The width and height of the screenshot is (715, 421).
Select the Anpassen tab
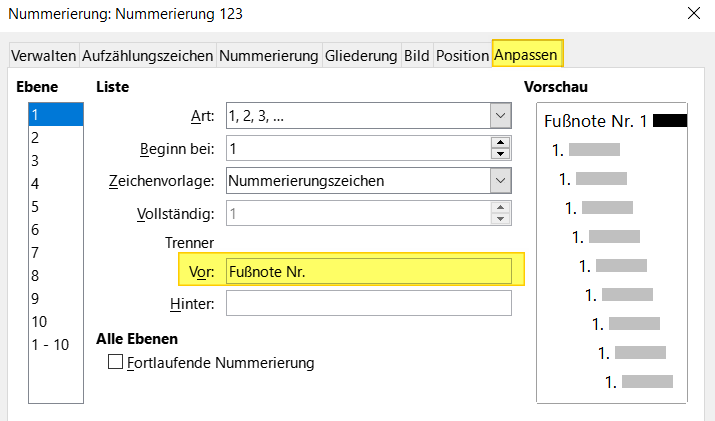526,55
